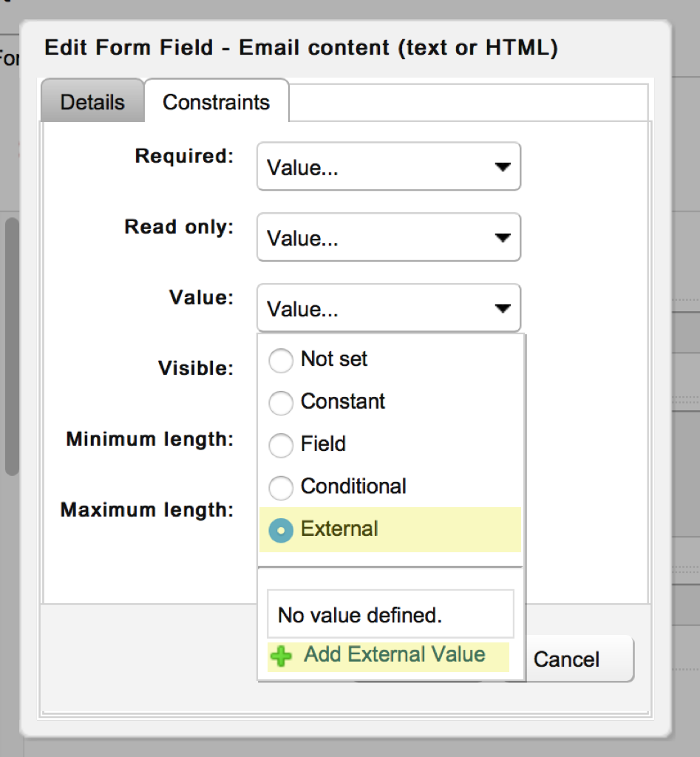Choose the Constant radio option
Viewport: 700px width, 757px height.
tap(282, 403)
